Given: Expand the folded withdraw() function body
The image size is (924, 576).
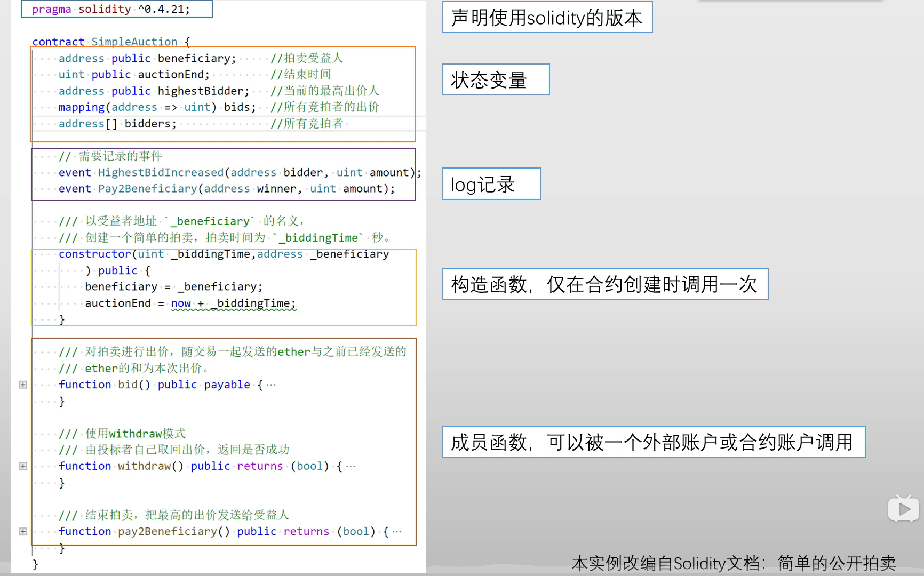Looking at the screenshot, I should [x=23, y=466].
